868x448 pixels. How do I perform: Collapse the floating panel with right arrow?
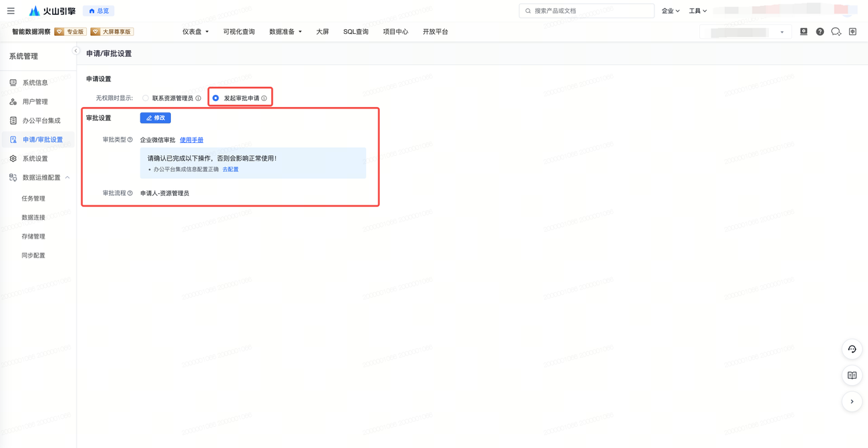pyautogui.click(x=852, y=402)
